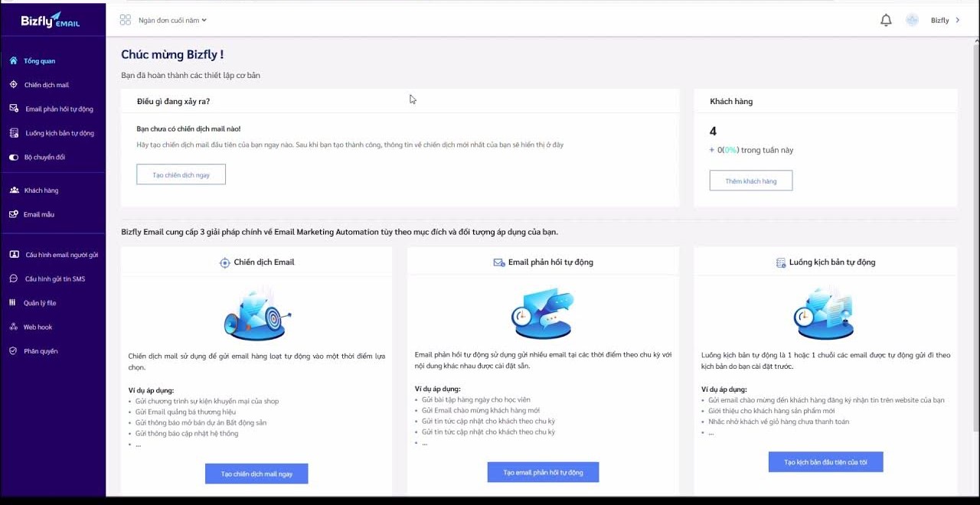The height and width of the screenshot is (505, 980).
Task: Click the Web hook icon in sidebar
Action: (x=12, y=327)
